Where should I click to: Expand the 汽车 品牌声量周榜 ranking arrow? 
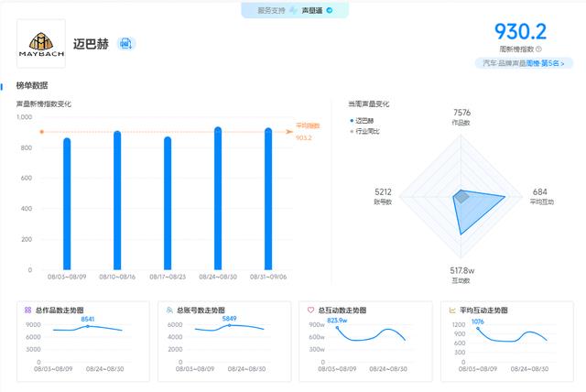pyautogui.click(x=565, y=63)
